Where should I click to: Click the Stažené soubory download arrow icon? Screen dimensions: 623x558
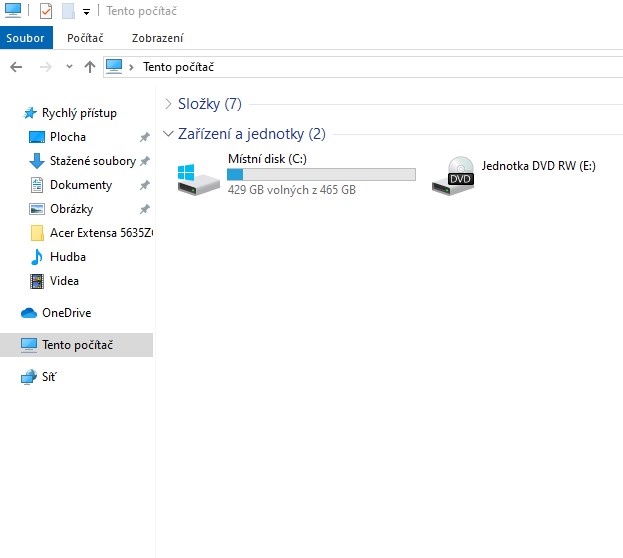(37, 161)
